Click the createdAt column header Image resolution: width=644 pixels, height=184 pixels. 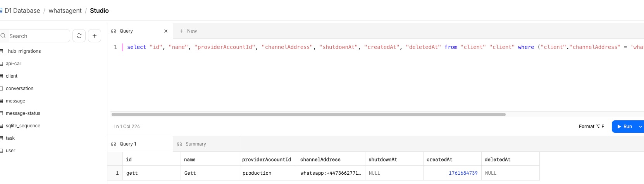(x=439, y=160)
